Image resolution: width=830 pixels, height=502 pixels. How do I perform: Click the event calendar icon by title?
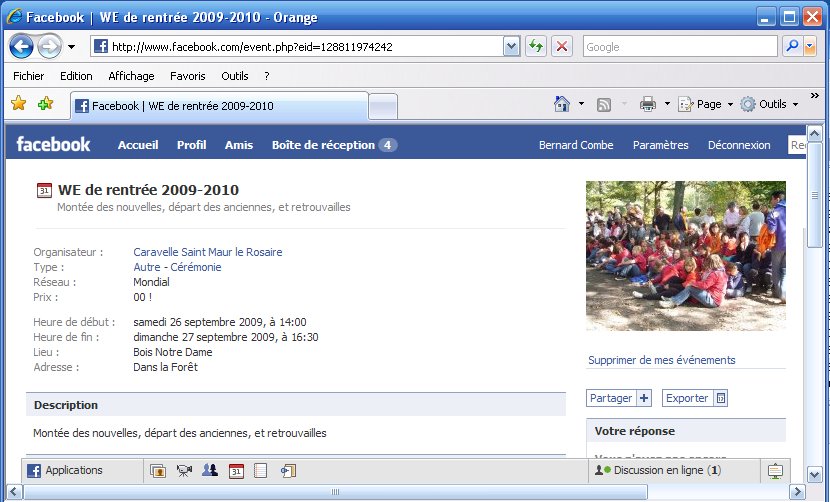[x=44, y=190]
